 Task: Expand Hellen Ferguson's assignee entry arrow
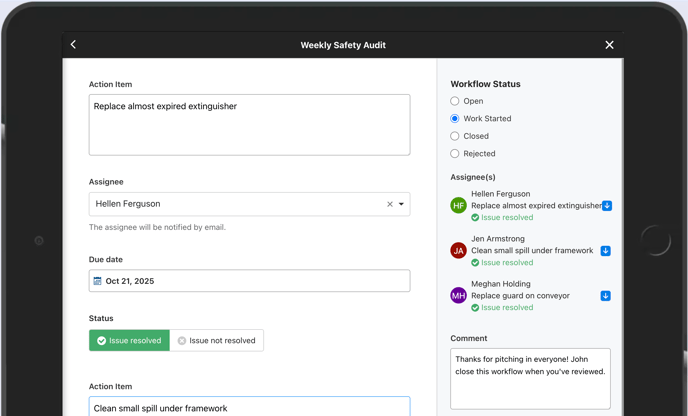606,206
